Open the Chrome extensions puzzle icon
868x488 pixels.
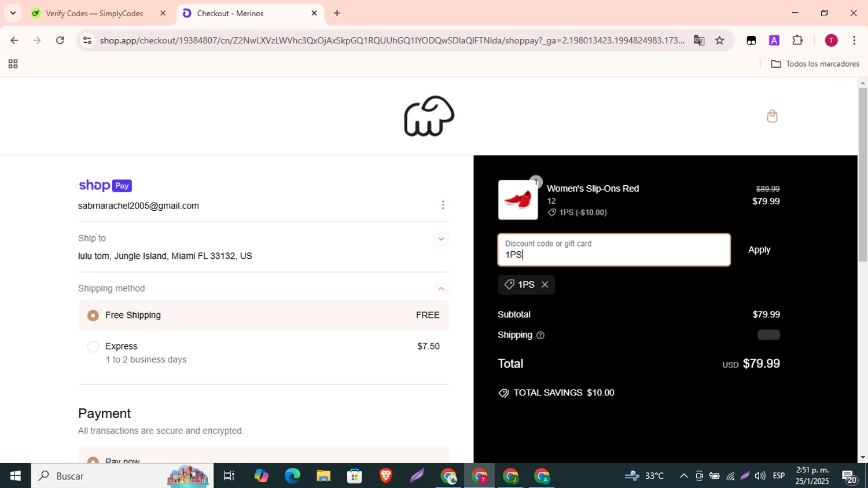(797, 41)
